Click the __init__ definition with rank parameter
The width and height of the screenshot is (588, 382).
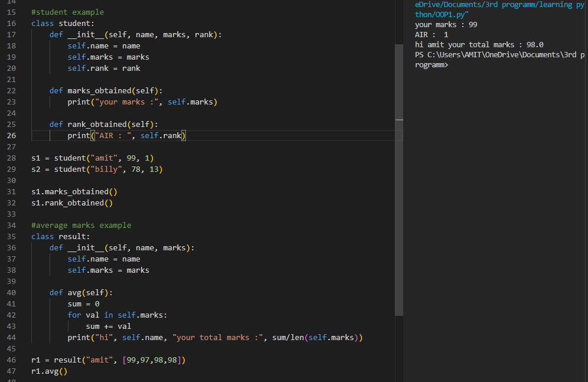click(x=135, y=34)
